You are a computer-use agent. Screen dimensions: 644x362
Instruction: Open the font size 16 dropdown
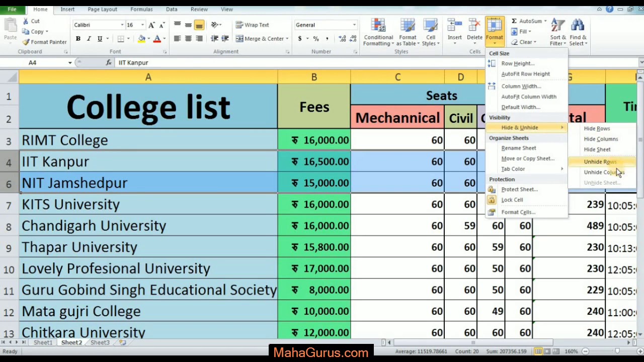point(142,25)
